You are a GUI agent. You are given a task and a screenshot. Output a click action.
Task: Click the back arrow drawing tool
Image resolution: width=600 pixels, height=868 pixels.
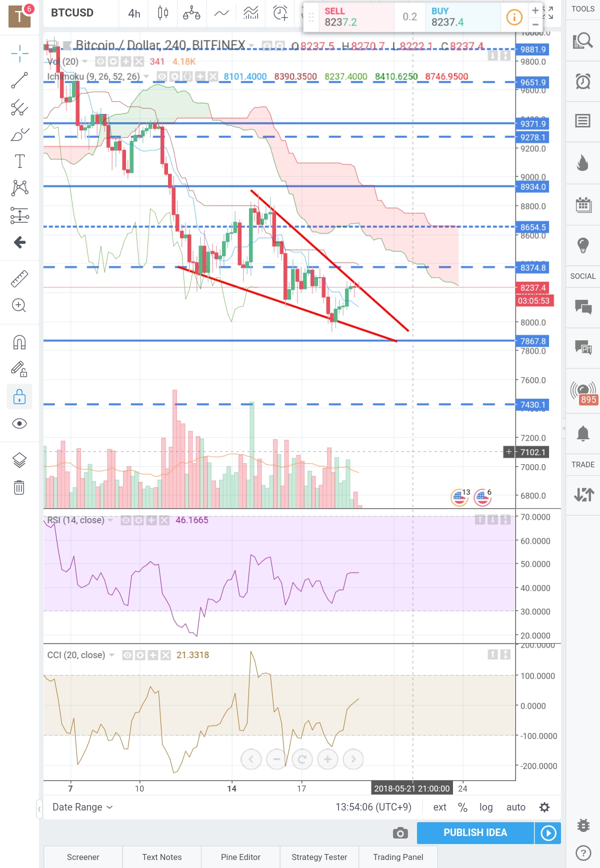click(19, 242)
